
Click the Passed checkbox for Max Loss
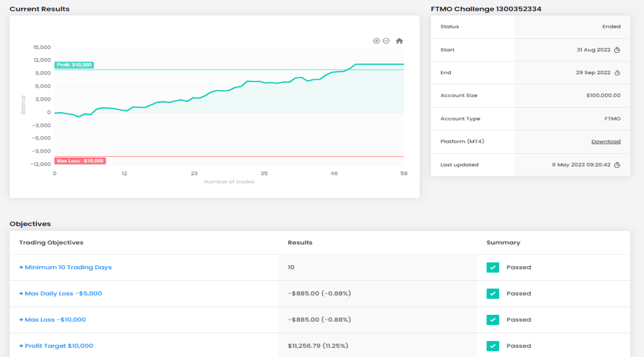coord(493,320)
